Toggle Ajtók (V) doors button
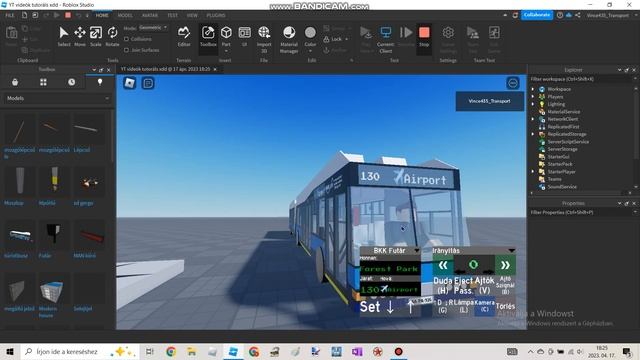Image resolution: width=640 pixels, height=360 pixels. pos(484,285)
